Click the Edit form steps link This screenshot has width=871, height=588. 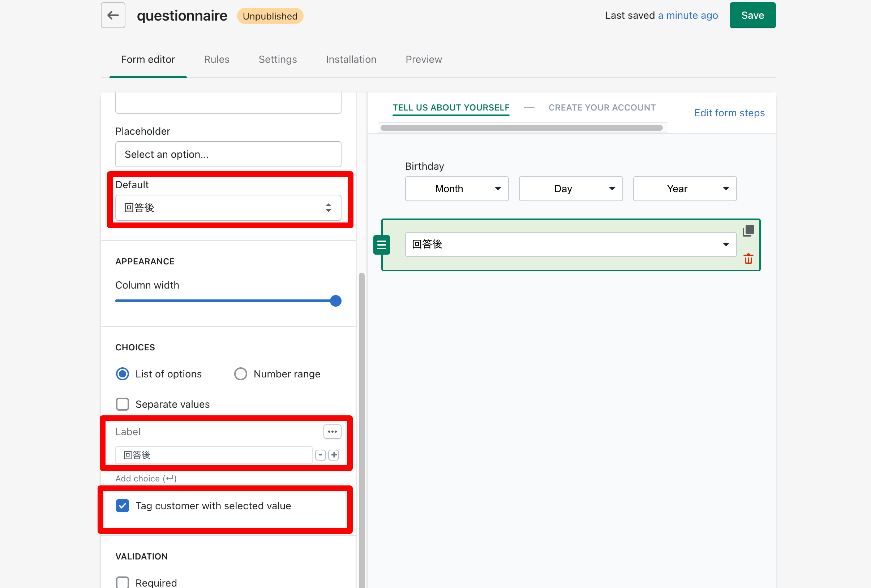point(729,113)
